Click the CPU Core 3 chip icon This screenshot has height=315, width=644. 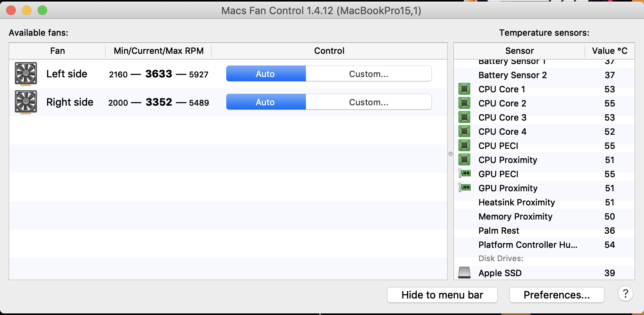(464, 117)
